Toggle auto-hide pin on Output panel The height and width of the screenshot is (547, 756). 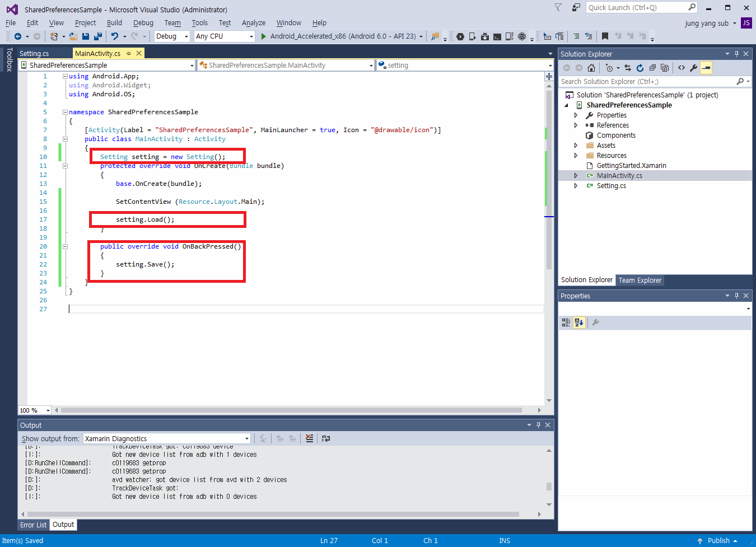pyautogui.click(x=538, y=425)
